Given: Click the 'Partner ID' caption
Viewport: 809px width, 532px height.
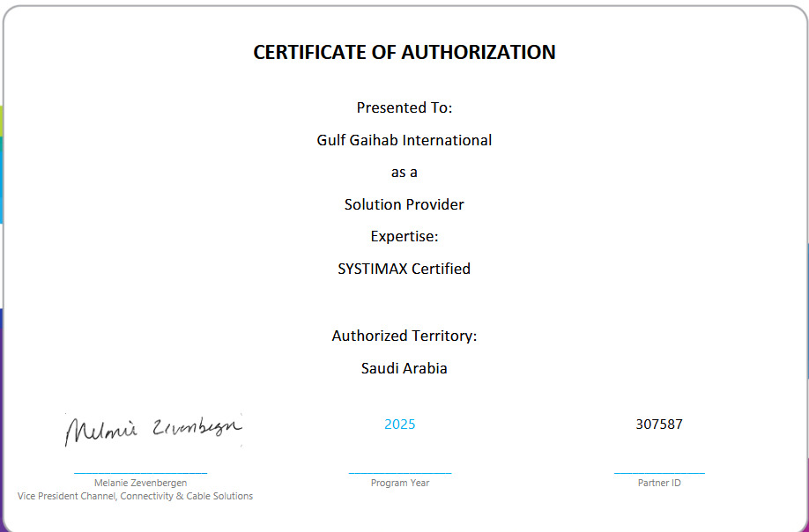Looking at the screenshot, I should (659, 483).
